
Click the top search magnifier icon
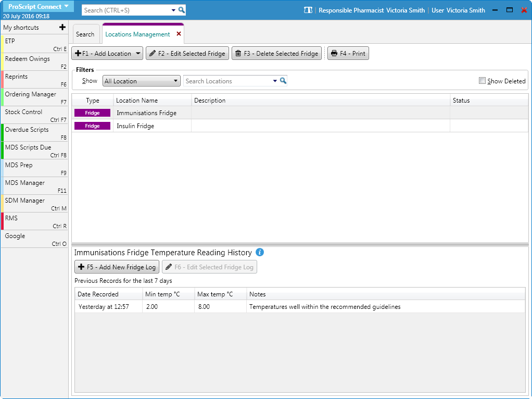182,10
